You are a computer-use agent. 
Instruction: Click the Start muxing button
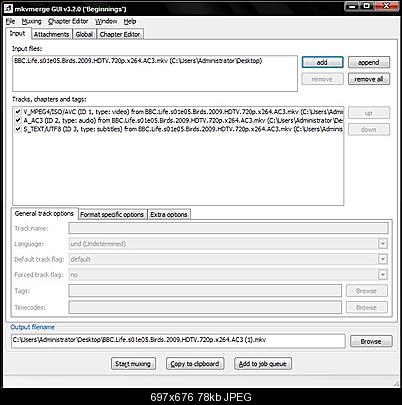133,364
